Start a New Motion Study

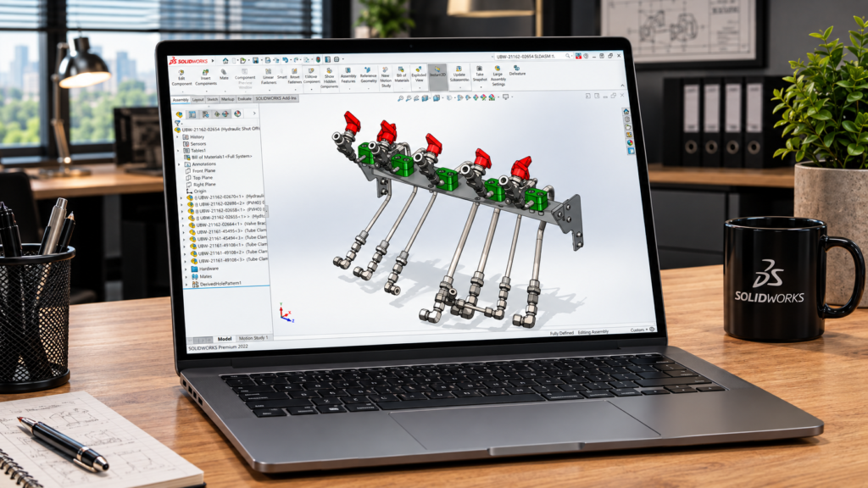click(386, 77)
